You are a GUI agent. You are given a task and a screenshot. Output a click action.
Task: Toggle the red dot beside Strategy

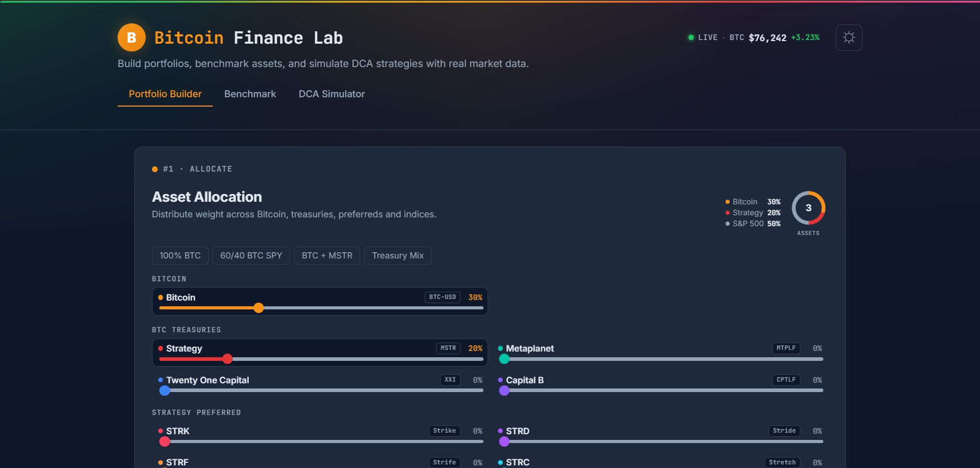point(160,348)
